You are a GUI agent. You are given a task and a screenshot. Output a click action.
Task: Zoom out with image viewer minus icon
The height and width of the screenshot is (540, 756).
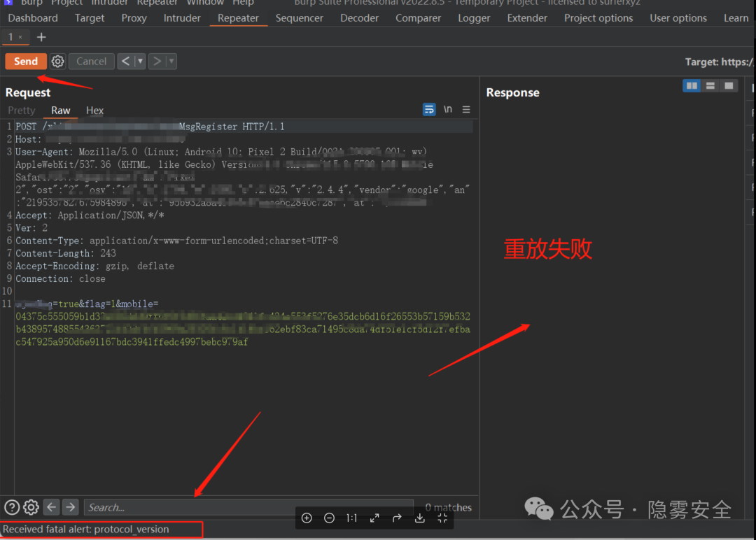[329, 518]
